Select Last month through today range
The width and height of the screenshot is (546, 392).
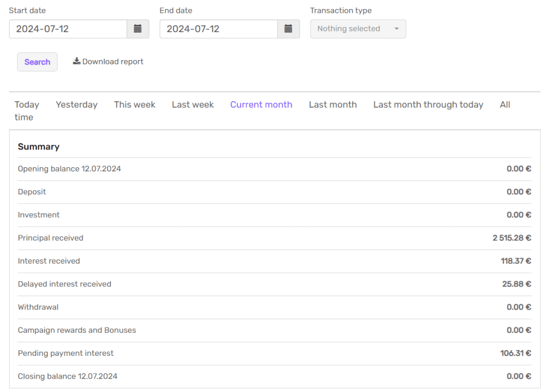[428, 105]
